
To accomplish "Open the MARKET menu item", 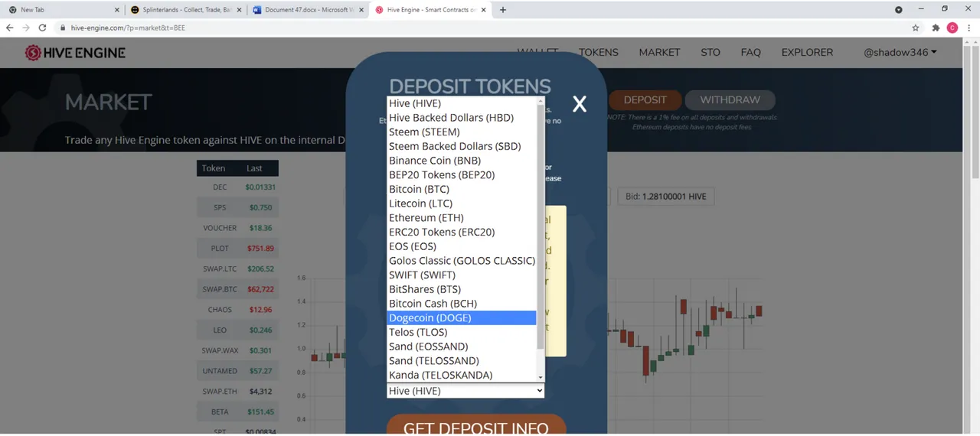I will [659, 53].
